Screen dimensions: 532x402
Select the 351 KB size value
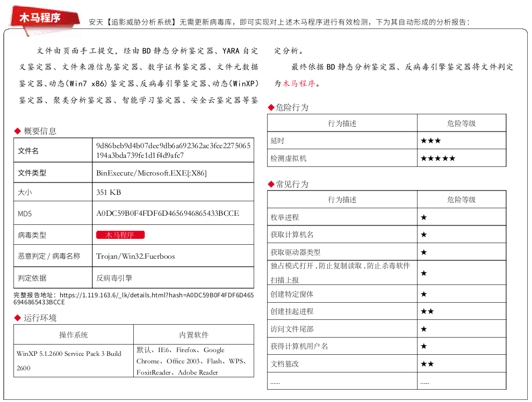tap(109, 192)
